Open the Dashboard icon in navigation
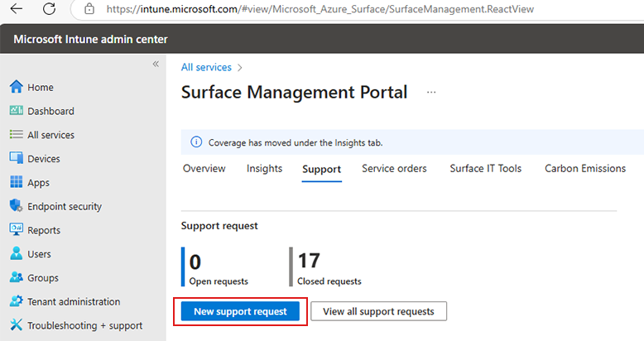 tap(16, 112)
